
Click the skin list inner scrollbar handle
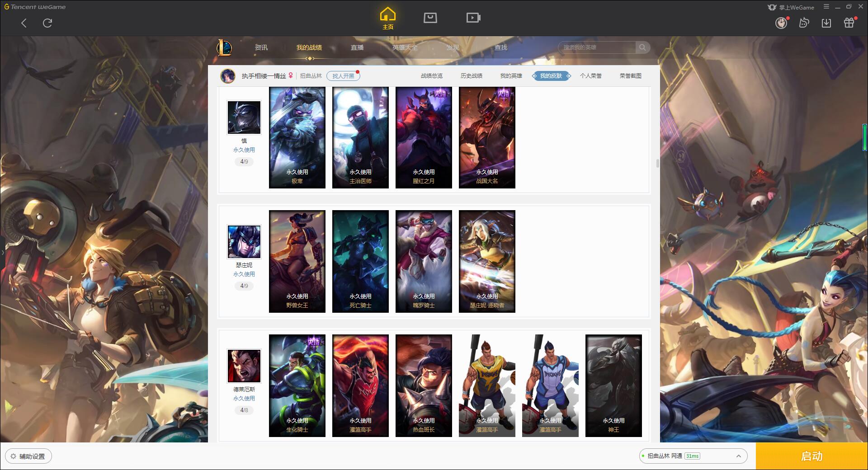657,163
